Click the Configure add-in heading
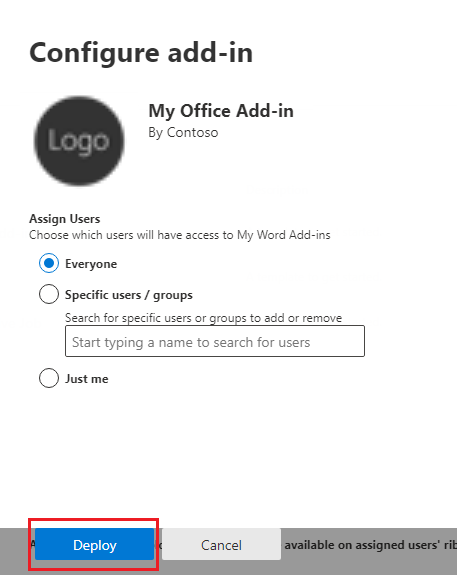Viewport: 457px width, 575px height. click(x=141, y=53)
